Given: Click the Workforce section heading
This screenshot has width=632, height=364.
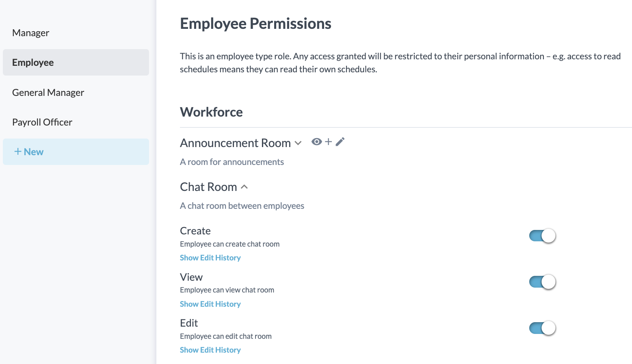Looking at the screenshot, I should point(211,112).
